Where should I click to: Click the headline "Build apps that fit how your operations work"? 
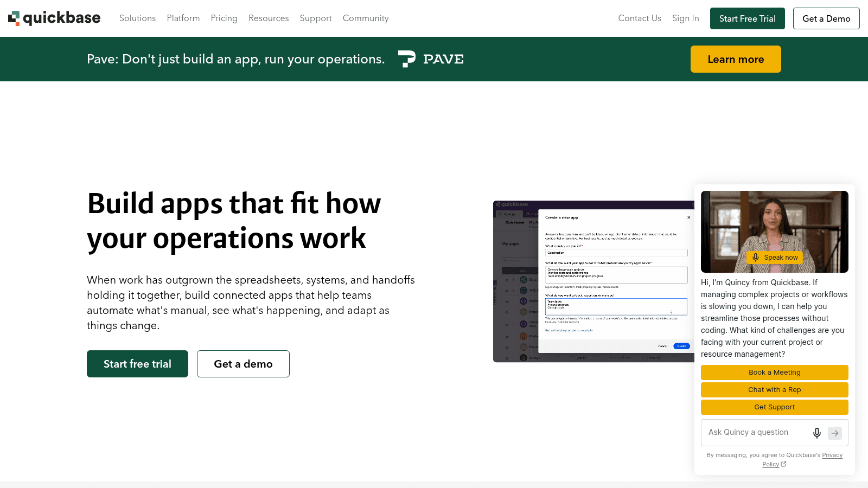pyautogui.click(x=234, y=221)
